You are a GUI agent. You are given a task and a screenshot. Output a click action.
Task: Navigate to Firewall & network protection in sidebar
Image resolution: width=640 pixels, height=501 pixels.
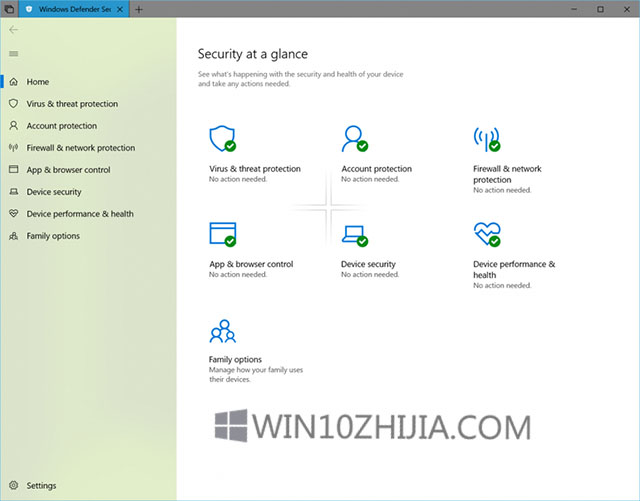pos(81,148)
